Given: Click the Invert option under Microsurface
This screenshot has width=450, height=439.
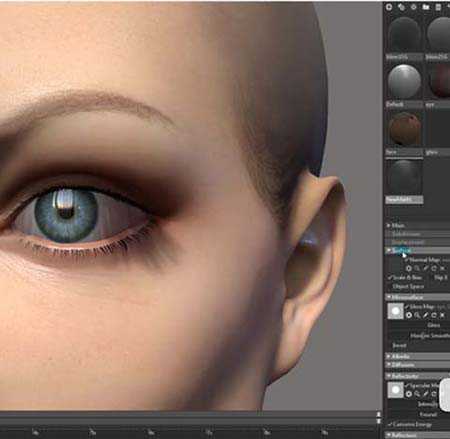Looking at the screenshot, I should click(399, 345).
